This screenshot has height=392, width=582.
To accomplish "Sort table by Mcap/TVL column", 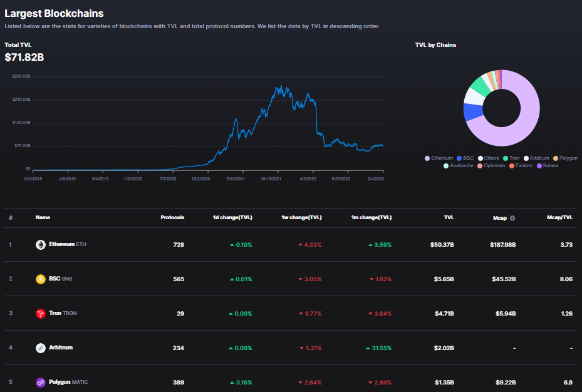I will tap(559, 217).
